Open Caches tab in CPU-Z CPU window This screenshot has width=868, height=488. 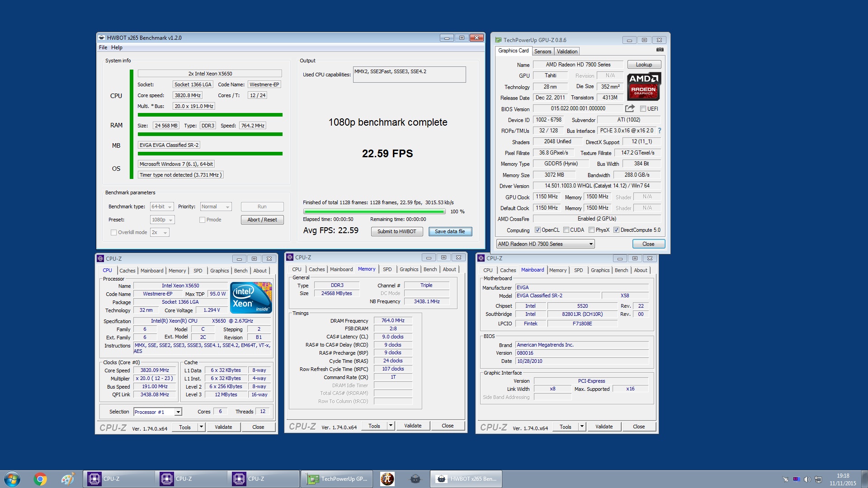[x=127, y=271]
